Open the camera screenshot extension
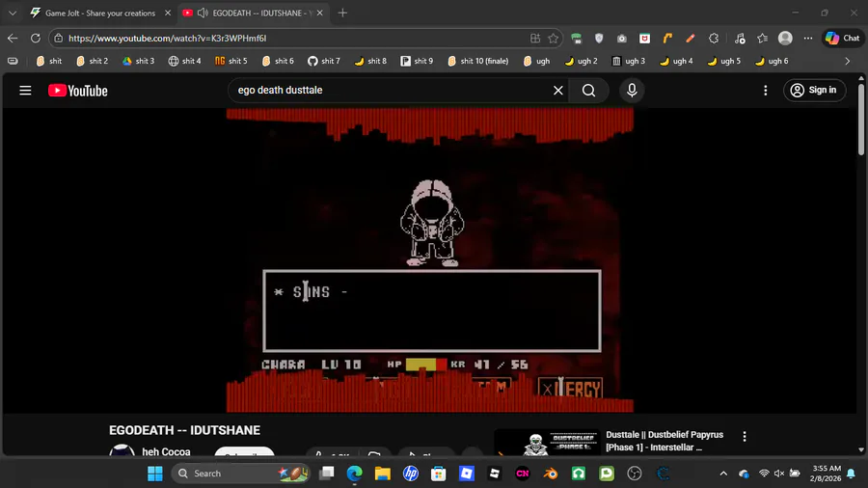 pyautogui.click(x=622, y=39)
